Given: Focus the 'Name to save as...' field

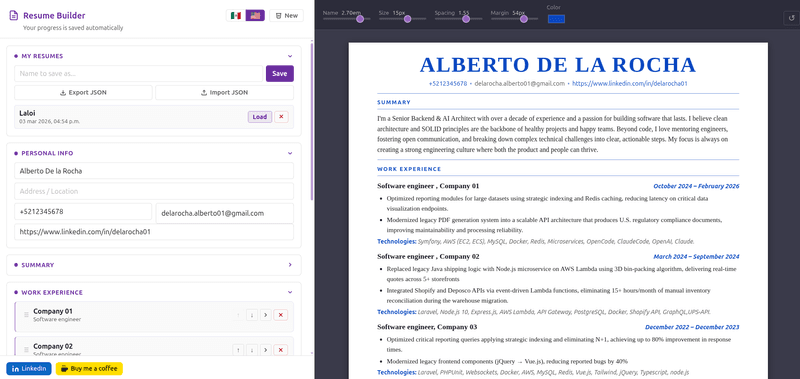Looking at the screenshot, I should (138, 73).
